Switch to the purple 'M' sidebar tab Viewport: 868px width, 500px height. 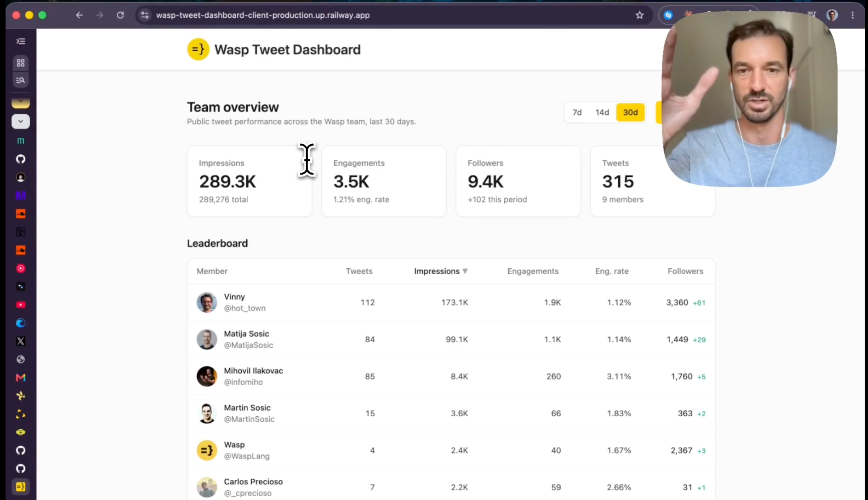coord(21,195)
